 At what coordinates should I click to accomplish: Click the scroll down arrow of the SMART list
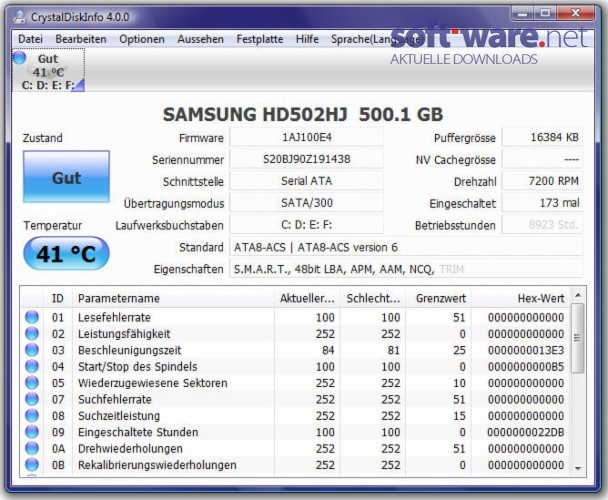pos(578,469)
